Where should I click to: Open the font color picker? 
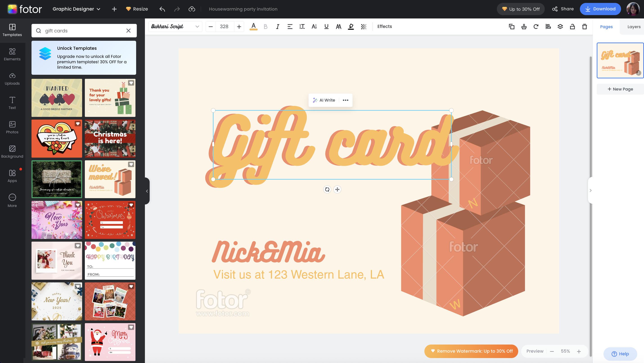click(x=254, y=26)
